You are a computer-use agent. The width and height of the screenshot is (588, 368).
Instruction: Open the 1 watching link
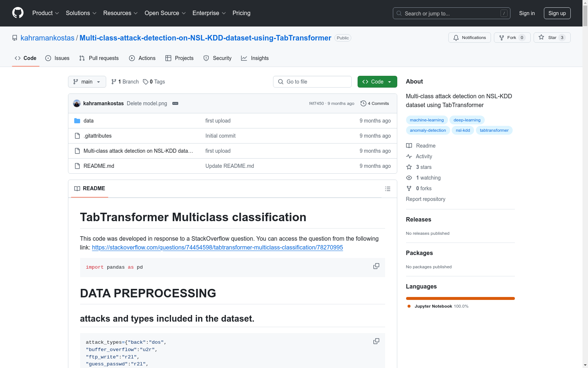(x=423, y=178)
